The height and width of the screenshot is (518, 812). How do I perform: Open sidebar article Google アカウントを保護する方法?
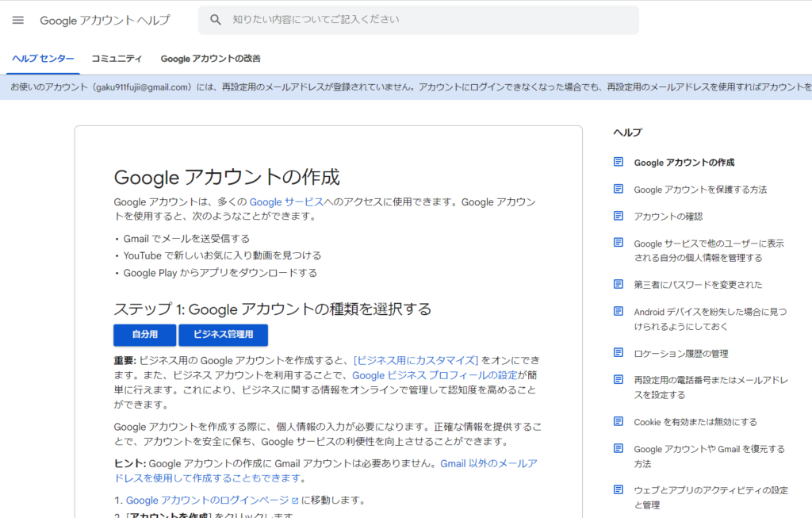click(x=700, y=190)
